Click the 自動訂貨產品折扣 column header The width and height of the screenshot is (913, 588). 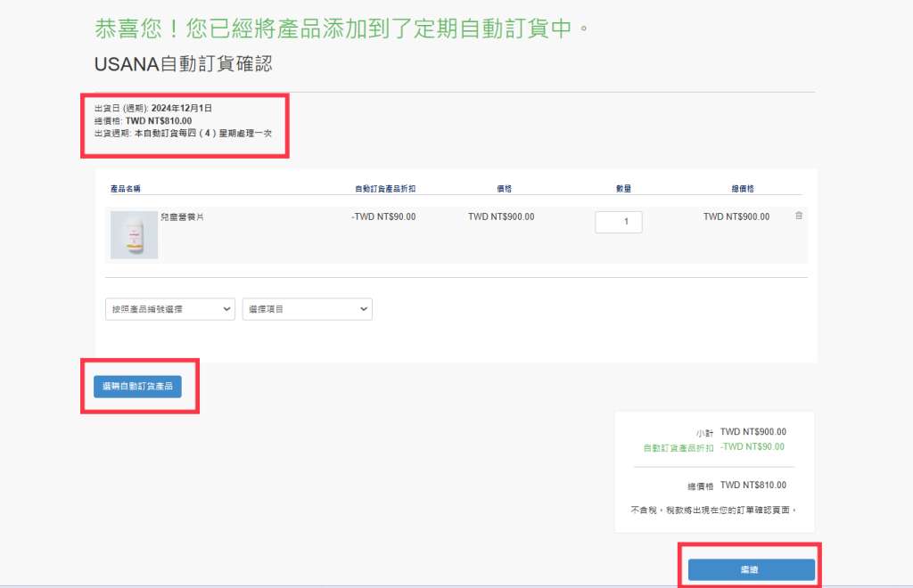(384, 189)
